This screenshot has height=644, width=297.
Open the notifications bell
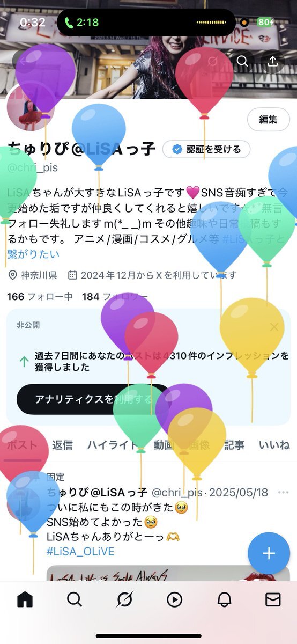tap(224, 599)
